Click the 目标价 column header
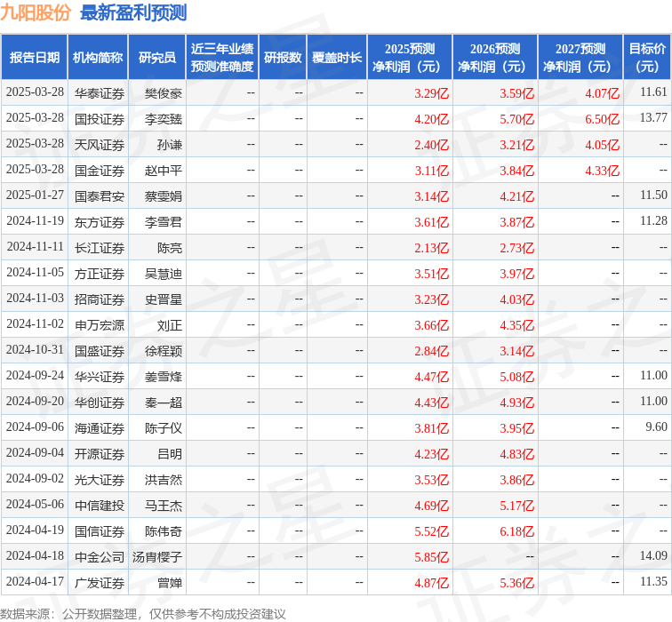 pos(647,58)
